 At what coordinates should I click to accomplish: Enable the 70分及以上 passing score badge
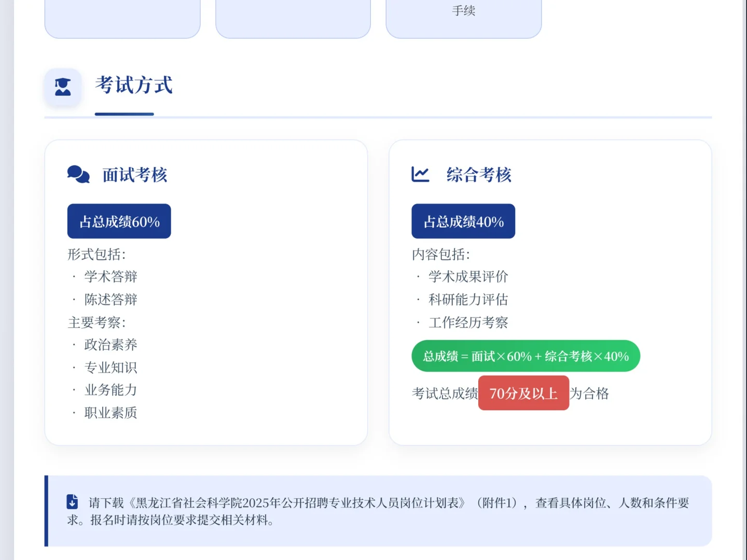523,393
